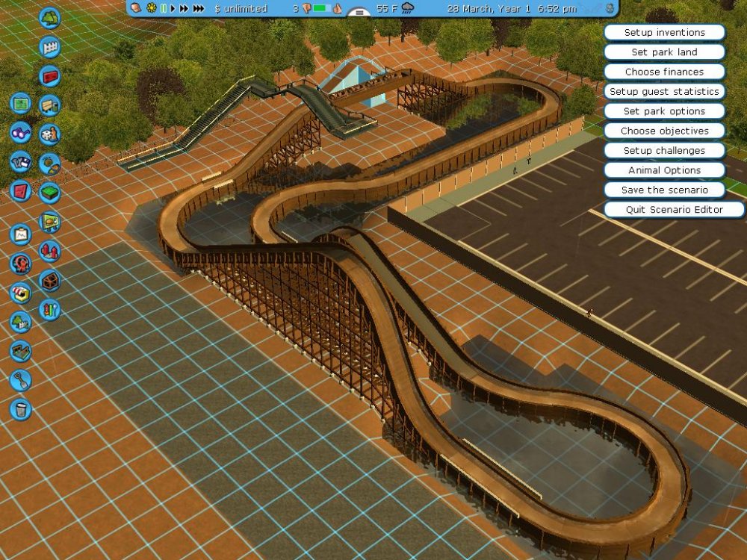Click Save the scenario button
747x560 pixels.
point(664,190)
